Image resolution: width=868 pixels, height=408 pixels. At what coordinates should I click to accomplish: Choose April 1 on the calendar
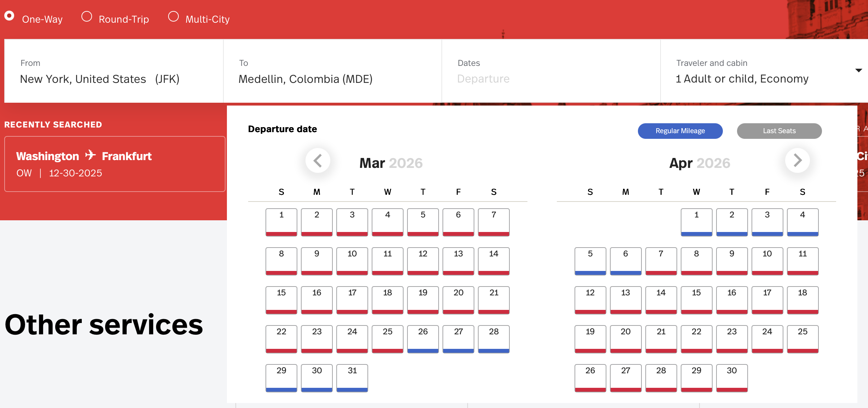coord(696,222)
